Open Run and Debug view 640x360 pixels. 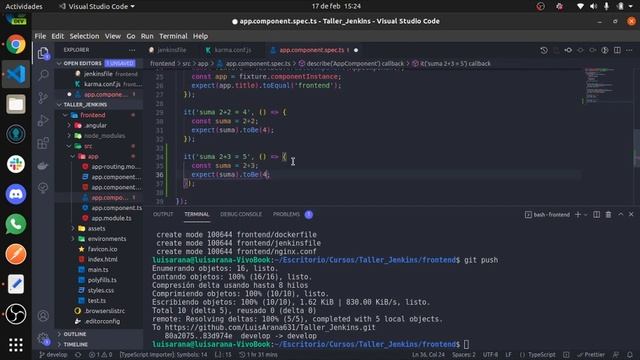tap(43, 120)
